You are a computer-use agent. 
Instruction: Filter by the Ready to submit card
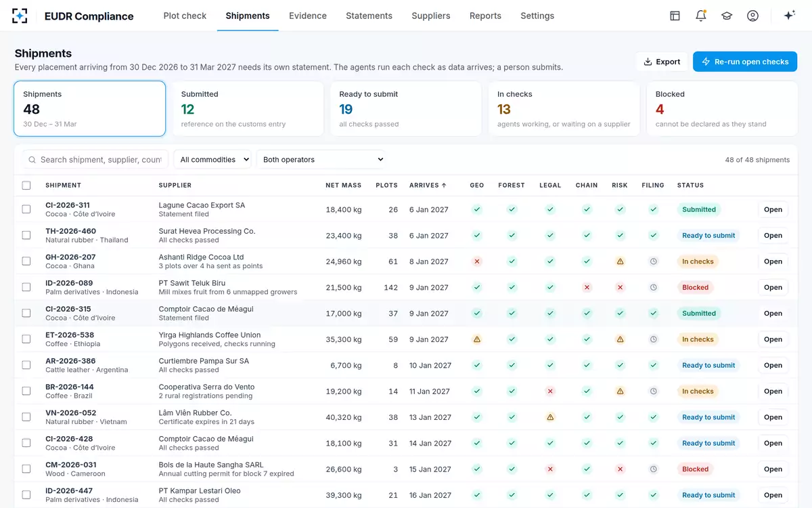406,109
